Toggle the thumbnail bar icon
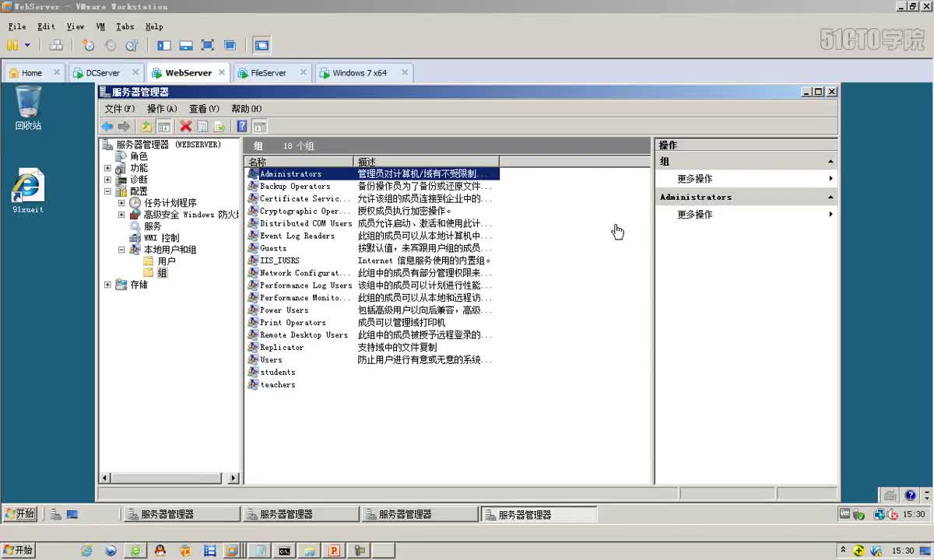The width and height of the screenshot is (934, 560). click(186, 45)
